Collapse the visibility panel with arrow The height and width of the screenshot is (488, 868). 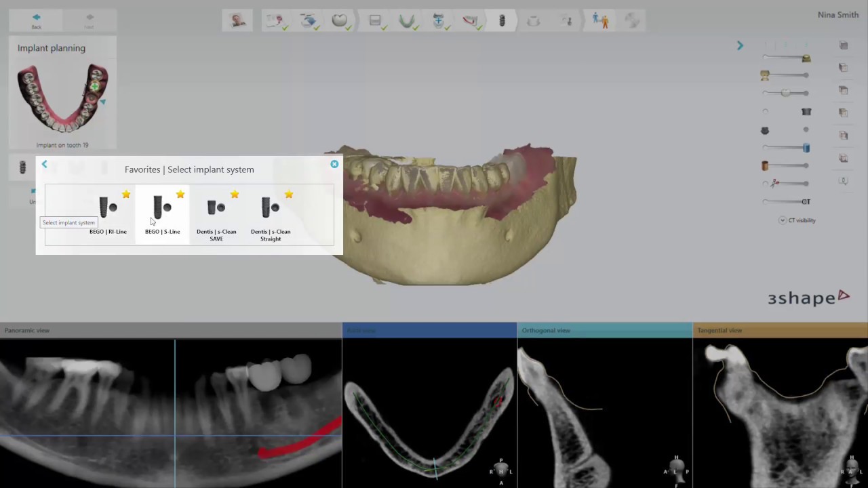click(x=740, y=45)
